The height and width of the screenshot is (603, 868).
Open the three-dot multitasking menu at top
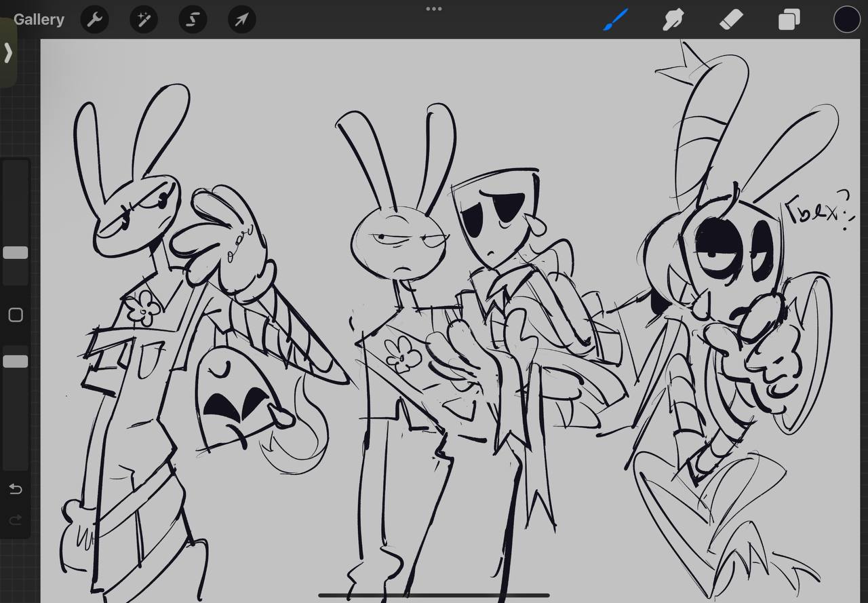pyautogui.click(x=434, y=9)
